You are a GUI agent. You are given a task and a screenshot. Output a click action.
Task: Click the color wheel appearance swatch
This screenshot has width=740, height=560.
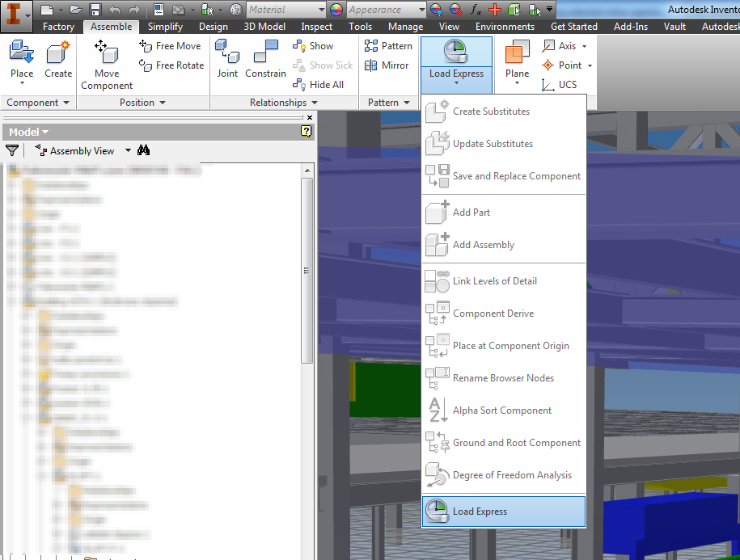point(335,11)
